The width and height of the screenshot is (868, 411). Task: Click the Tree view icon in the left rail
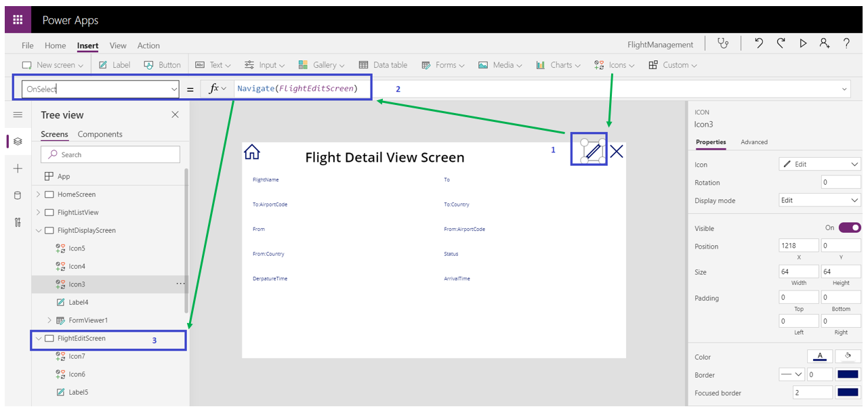click(x=17, y=142)
